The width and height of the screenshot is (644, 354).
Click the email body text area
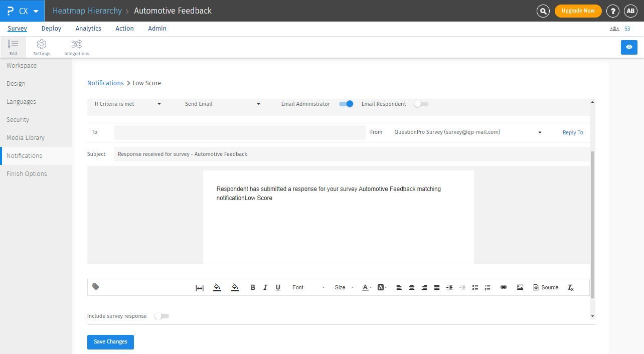click(x=339, y=217)
